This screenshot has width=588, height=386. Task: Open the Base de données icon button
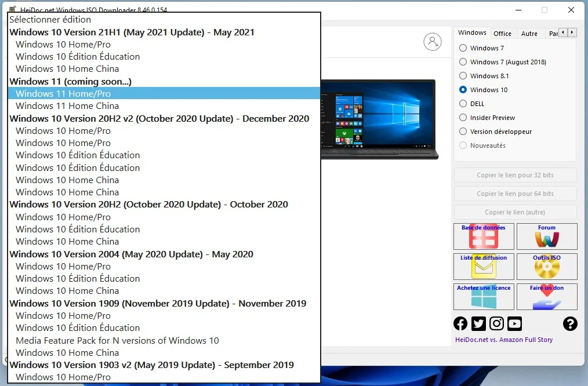click(484, 236)
